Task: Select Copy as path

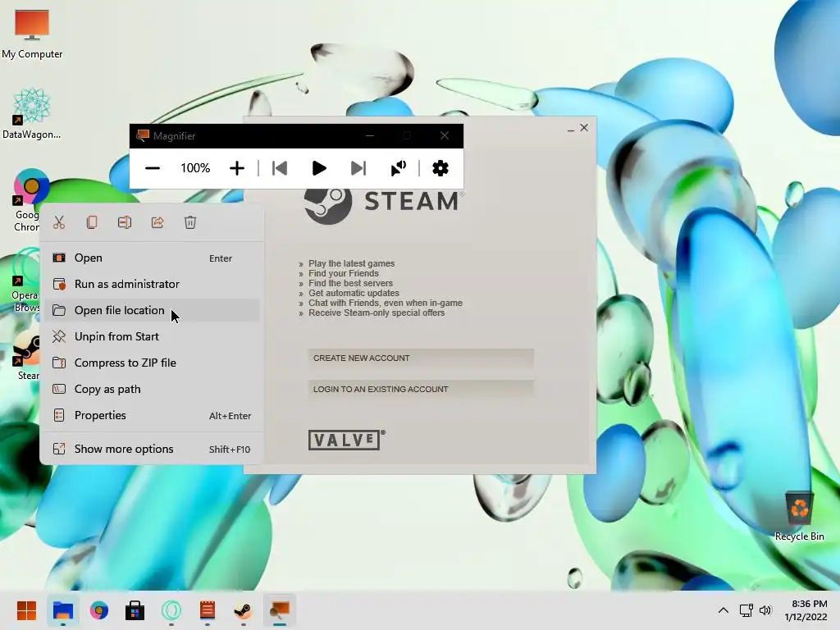Action: (x=152, y=389)
